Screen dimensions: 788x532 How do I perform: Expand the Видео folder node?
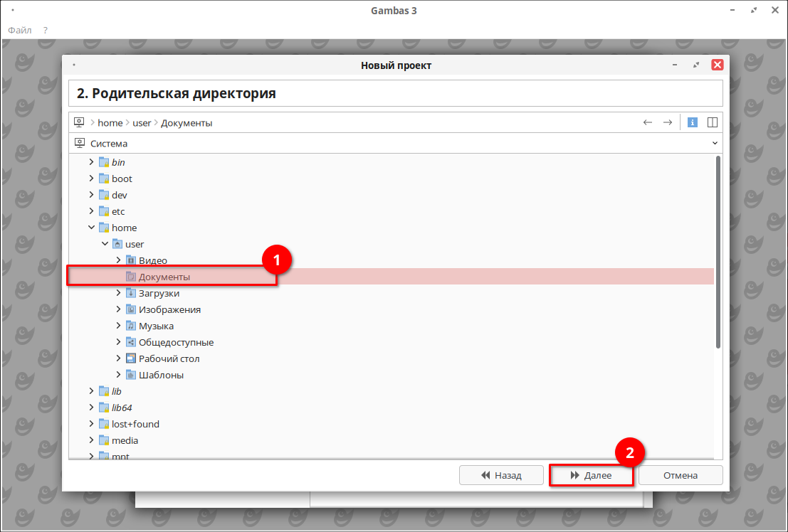pyautogui.click(x=118, y=260)
